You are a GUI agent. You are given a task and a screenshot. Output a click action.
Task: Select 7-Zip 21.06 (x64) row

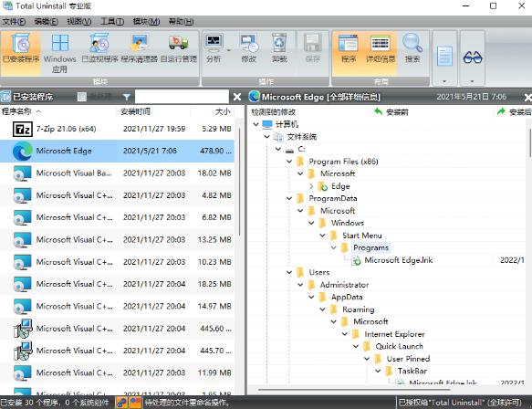[x=117, y=129]
